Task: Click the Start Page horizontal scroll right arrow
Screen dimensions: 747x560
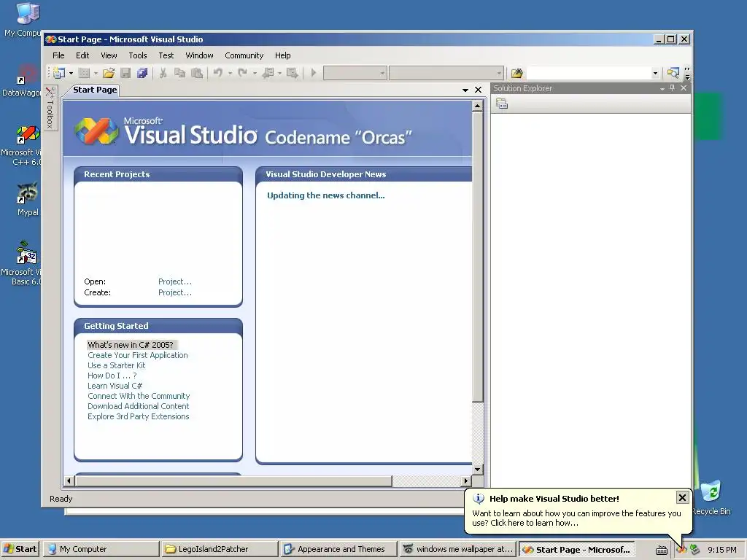Action: [466, 481]
